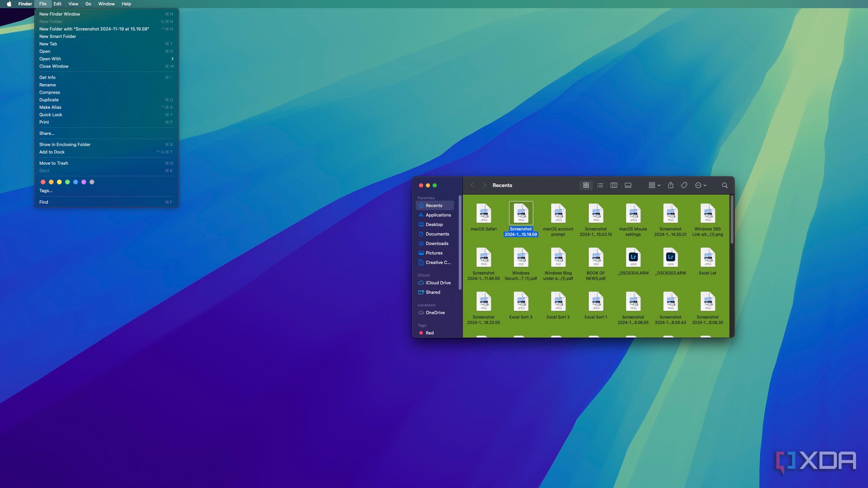Expand the Open With submenu
The image size is (868, 488).
(50, 59)
